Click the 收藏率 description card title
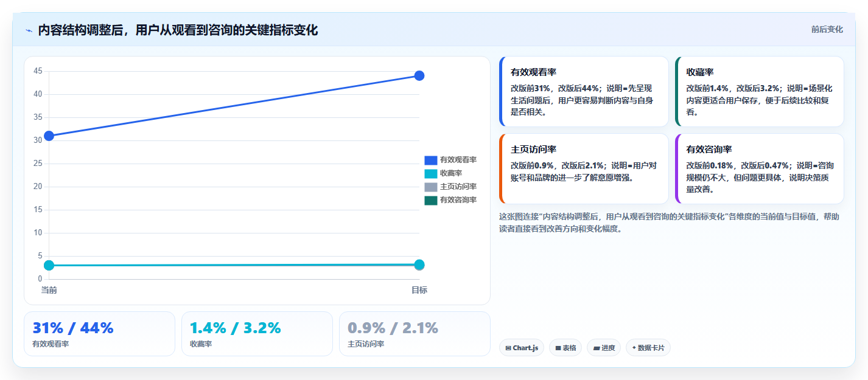This screenshot has width=868, height=380. pos(700,72)
